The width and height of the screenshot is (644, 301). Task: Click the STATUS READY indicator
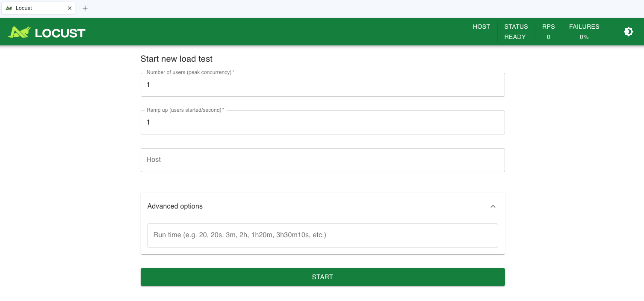click(x=516, y=32)
